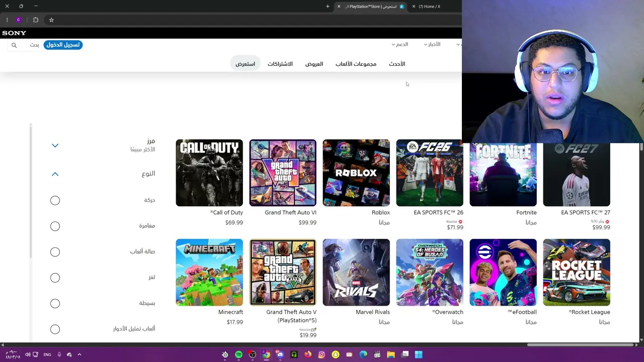Open Snapchat from the taskbar
The image size is (644, 362).
[x=336, y=354]
